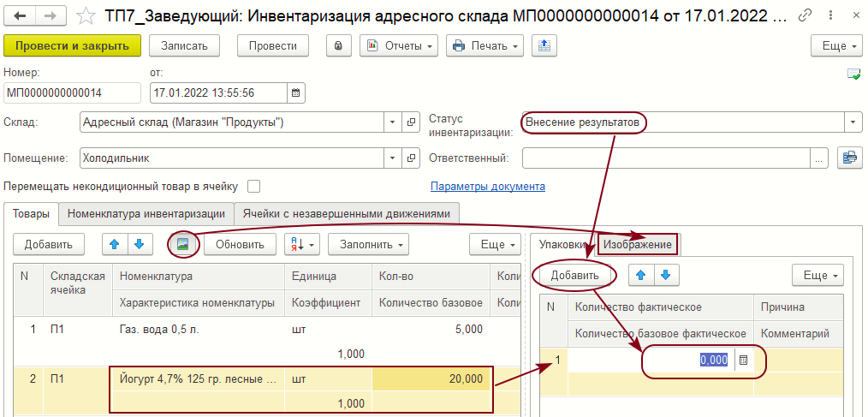Open calendar picker for document date

pyautogui.click(x=295, y=92)
